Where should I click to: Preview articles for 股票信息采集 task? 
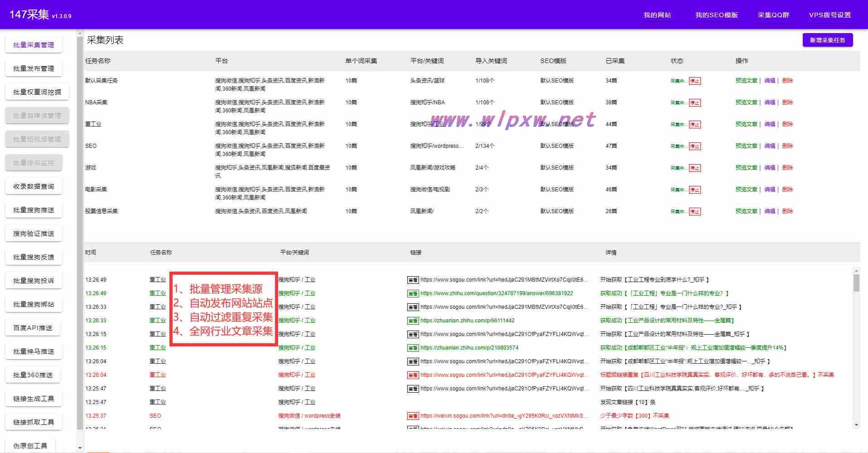pyautogui.click(x=746, y=211)
